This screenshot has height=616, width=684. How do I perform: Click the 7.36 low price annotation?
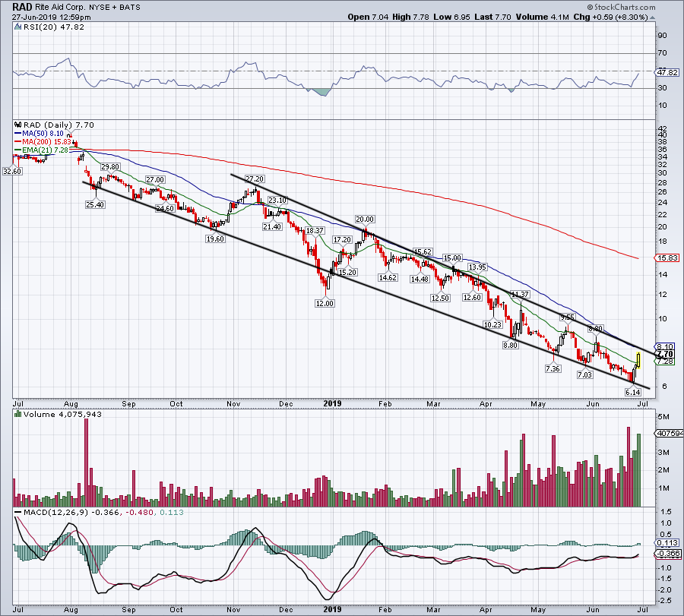[x=553, y=369]
